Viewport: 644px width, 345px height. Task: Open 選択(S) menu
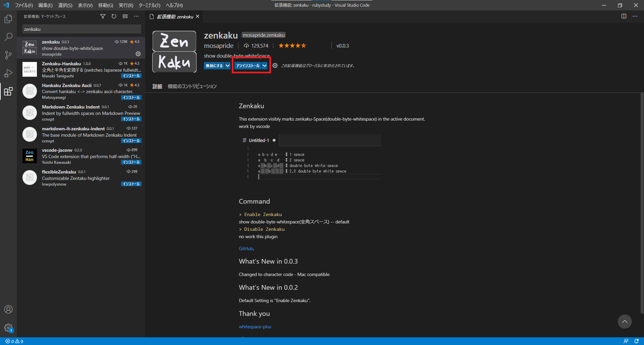65,5
